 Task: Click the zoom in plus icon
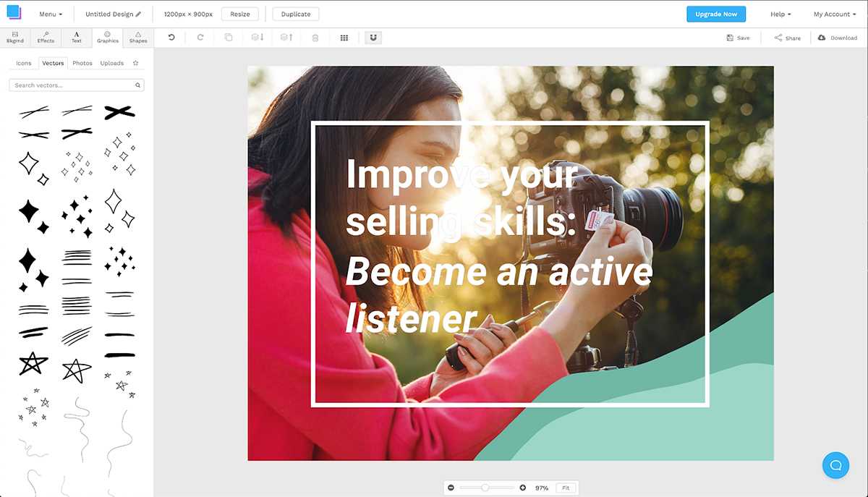(523, 488)
